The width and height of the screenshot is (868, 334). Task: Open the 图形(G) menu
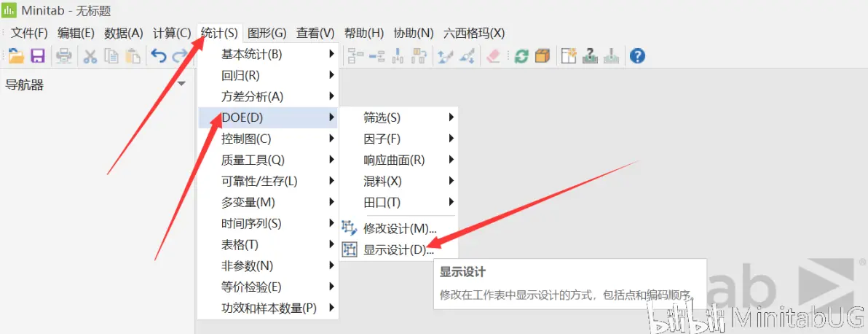[267, 33]
